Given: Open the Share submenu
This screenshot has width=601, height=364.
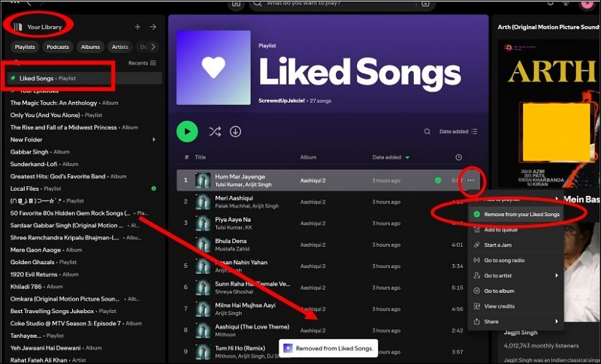Looking at the screenshot, I should 516,321.
